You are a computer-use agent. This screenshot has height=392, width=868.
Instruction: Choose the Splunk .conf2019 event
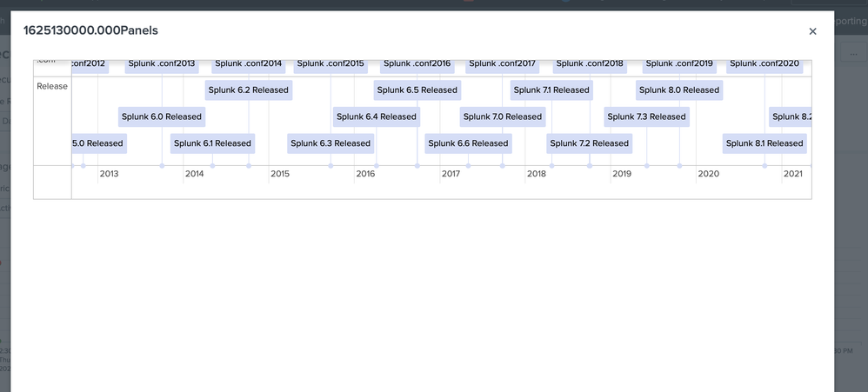point(679,64)
